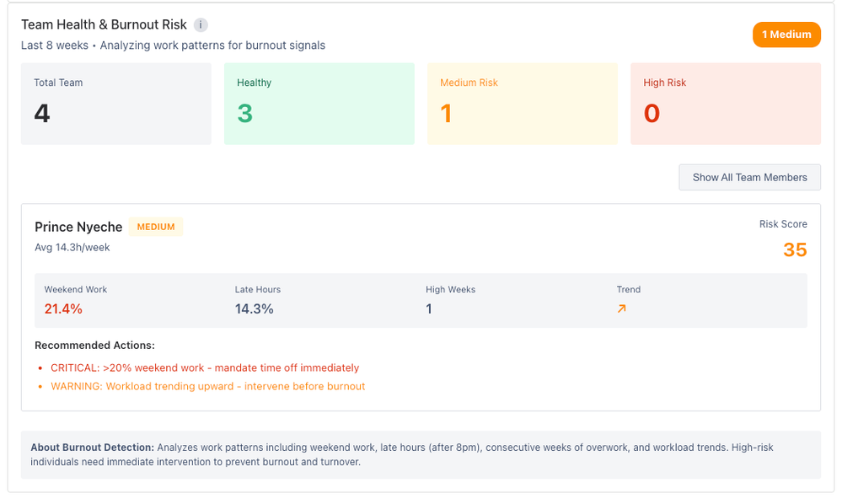Open the High Risk summary card
The height and width of the screenshot is (504, 842).
(725, 104)
